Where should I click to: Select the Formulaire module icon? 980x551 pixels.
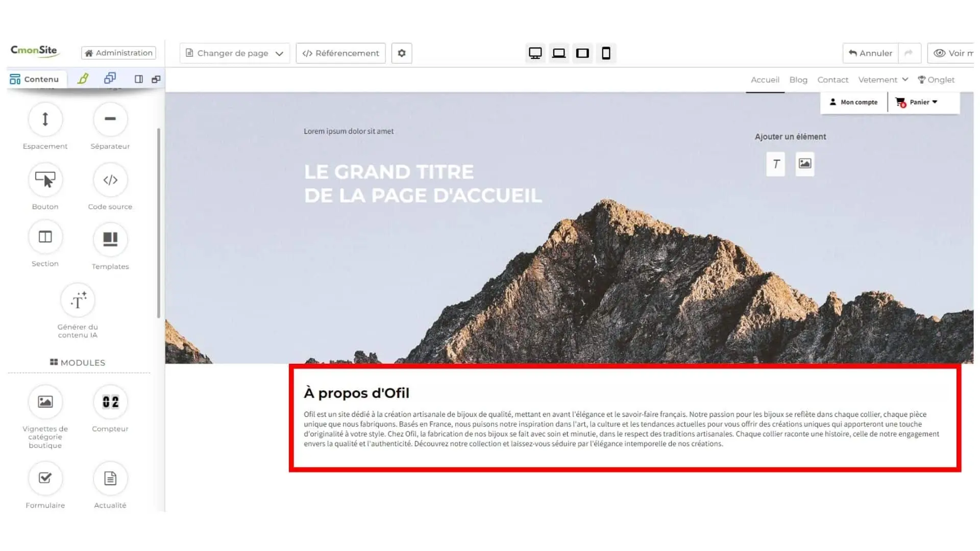pos(45,479)
